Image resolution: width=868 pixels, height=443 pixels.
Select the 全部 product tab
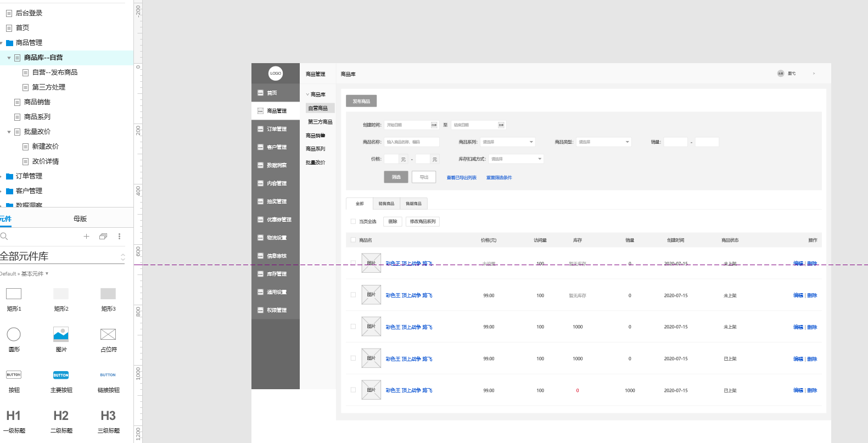click(360, 204)
